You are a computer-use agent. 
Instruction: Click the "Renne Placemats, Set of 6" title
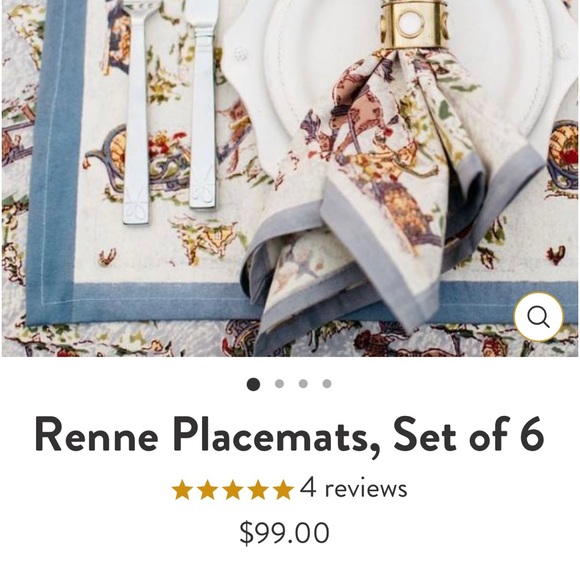pyautogui.click(x=290, y=435)
